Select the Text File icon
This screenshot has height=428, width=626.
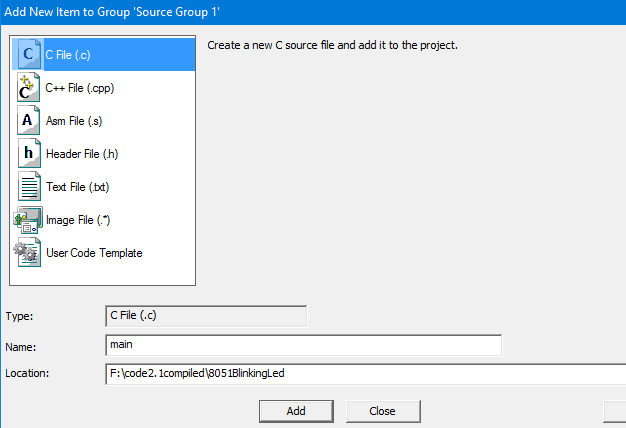click(x=29, y=186)
